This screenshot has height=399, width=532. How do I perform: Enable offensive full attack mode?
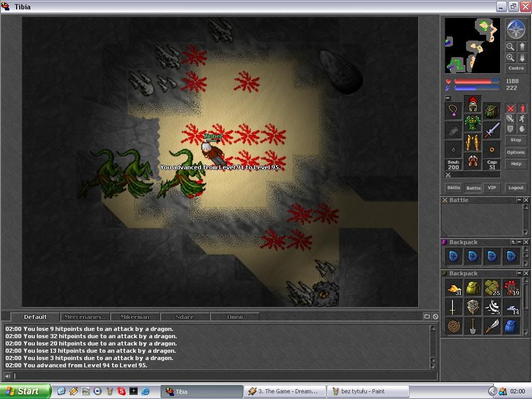[510, 109]
